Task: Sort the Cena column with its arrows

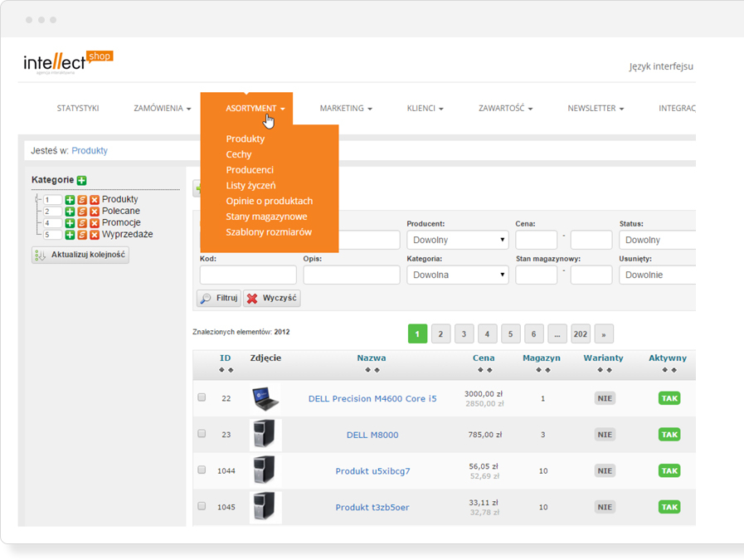Action: [x=484, y=370]
